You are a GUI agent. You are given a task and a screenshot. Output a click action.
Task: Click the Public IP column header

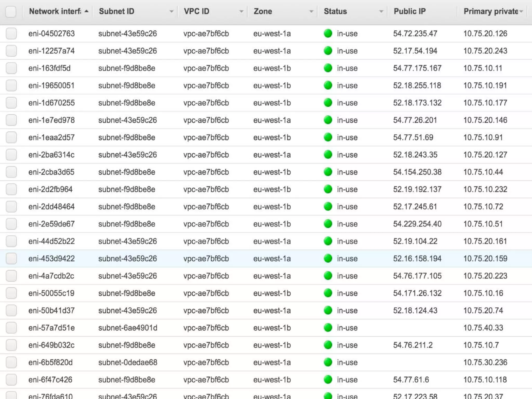(410, 11)
